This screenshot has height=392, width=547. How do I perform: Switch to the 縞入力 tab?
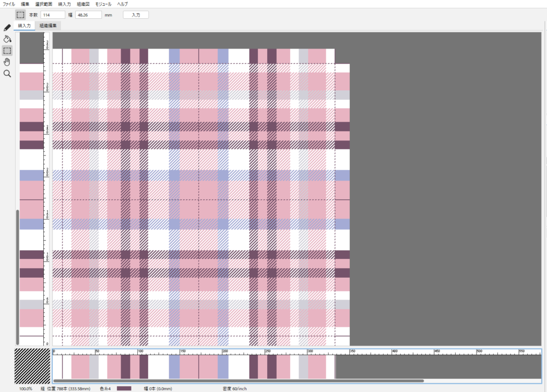tap(25, 26)
